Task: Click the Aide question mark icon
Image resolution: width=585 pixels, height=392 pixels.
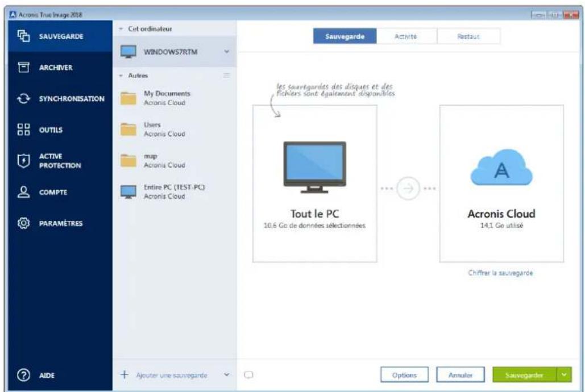Action: (23, 375)
